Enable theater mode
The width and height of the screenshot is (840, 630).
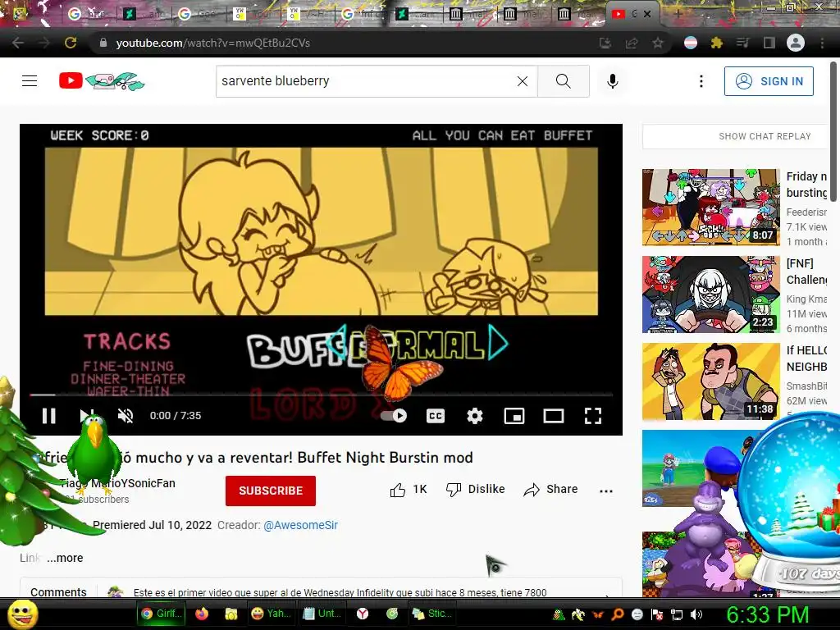[554, 416]
